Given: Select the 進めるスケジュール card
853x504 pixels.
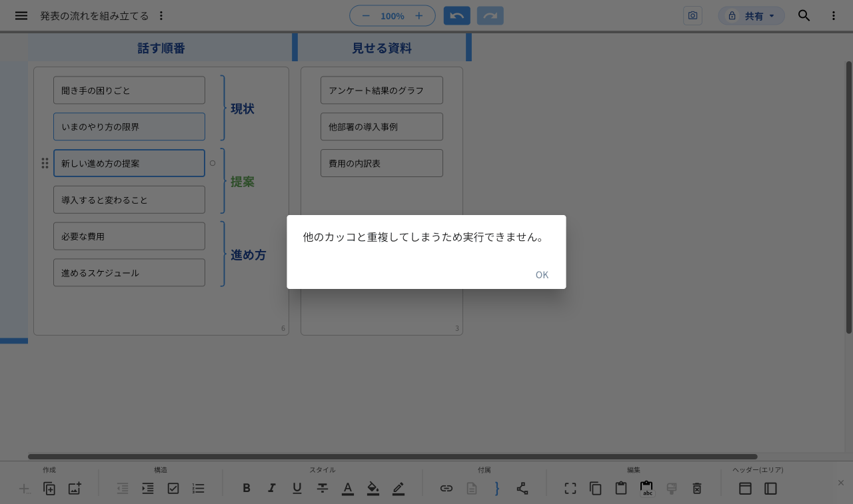Looking at the screenshot, I should click(x=129, y=273).
